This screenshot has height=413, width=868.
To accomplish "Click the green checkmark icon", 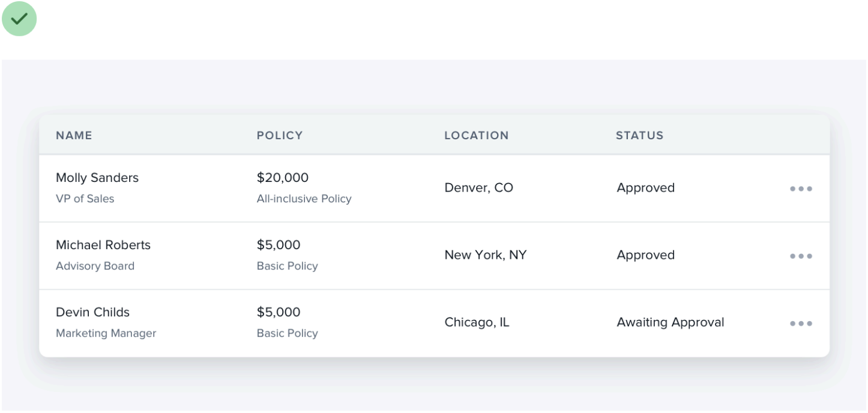I will (x=19, y=19).
